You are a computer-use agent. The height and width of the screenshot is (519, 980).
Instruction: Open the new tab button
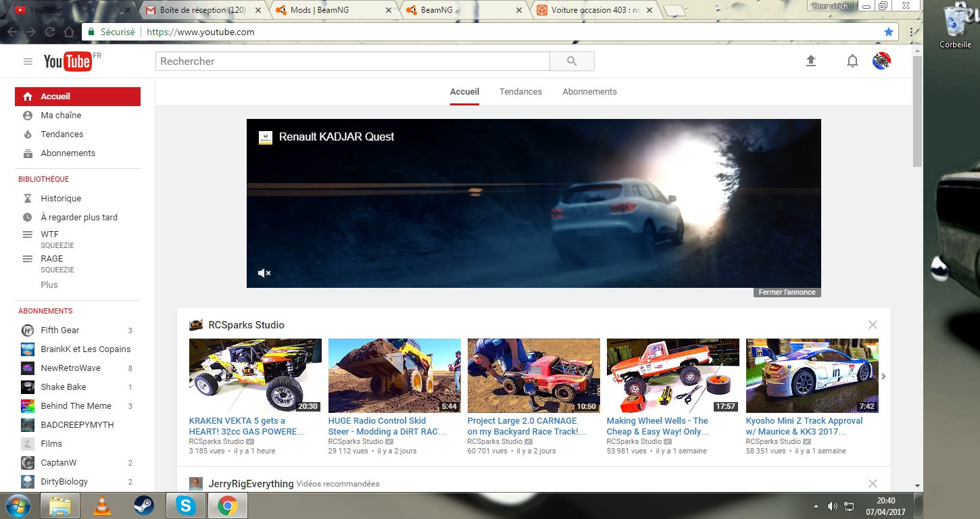coord(674,11)
